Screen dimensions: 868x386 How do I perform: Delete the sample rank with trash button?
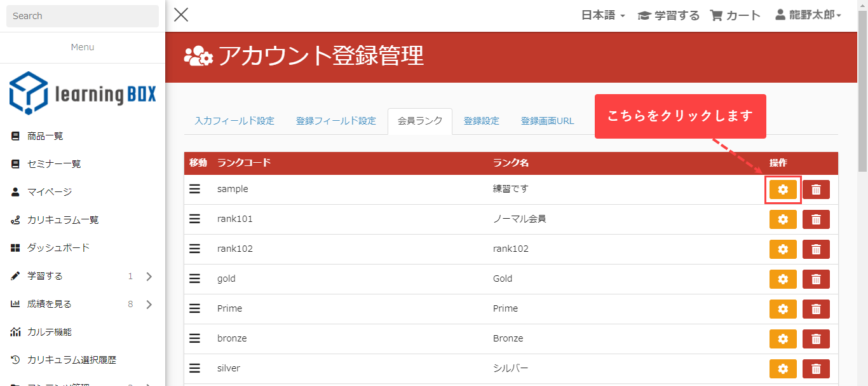(816, 190)
